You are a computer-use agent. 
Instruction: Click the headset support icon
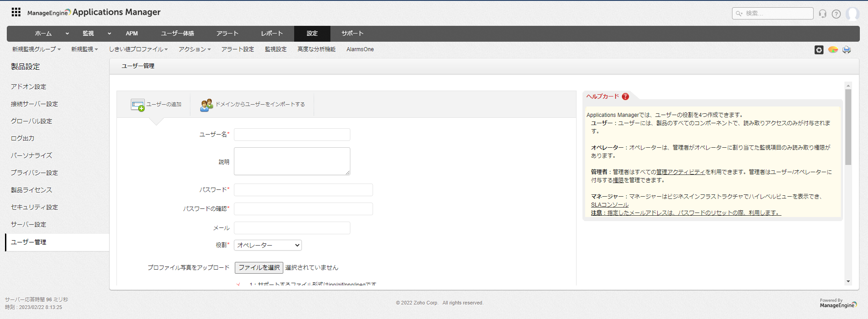click(823, 14)
